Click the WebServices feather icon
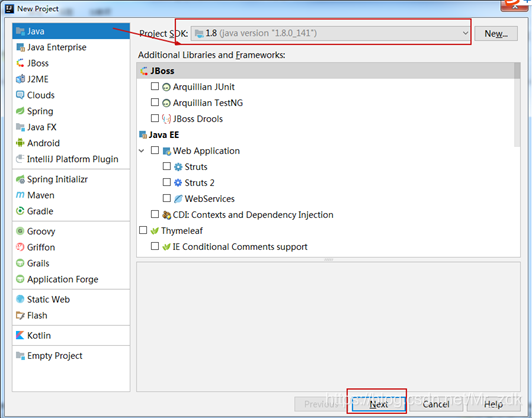The width and height of the screenshot is (532, 418). [x=178, y=199]
